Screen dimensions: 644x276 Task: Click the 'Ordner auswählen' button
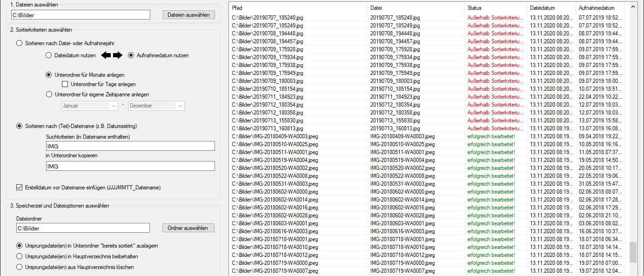188,228
